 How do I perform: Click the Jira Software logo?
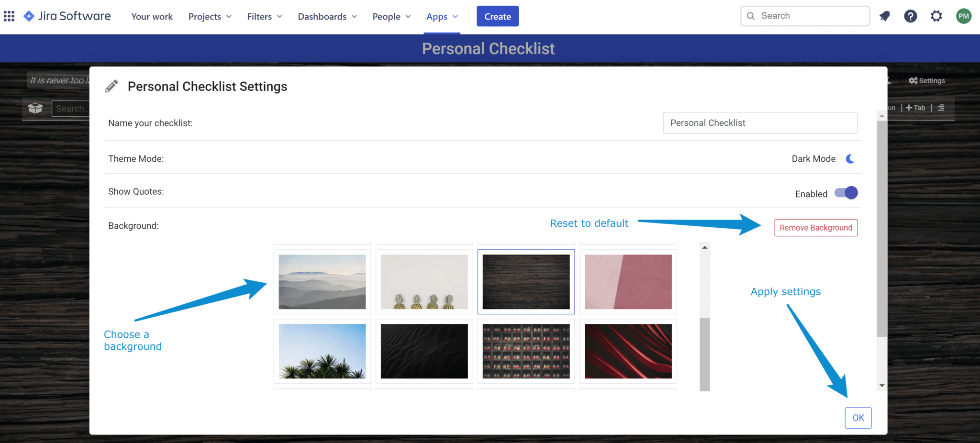tap(67, 16)
